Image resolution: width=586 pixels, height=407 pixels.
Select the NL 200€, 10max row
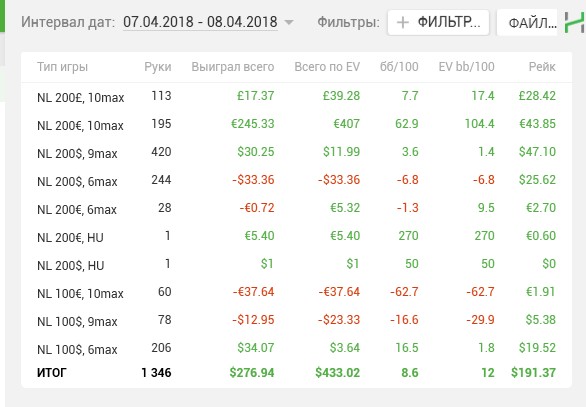(x=296, y=124)
